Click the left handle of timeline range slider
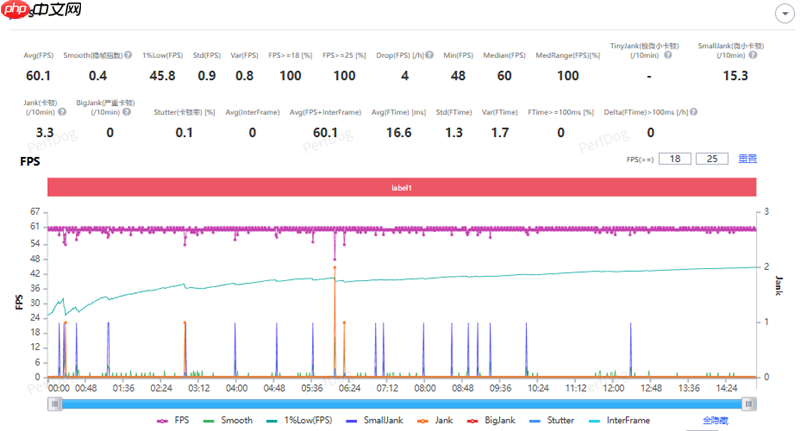 (x=54, y=403)
